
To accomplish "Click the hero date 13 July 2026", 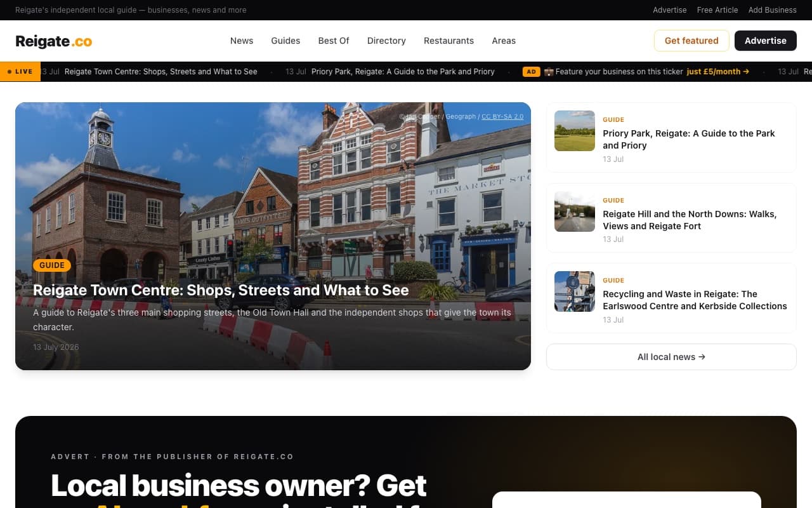I will [x=56, y=347].
